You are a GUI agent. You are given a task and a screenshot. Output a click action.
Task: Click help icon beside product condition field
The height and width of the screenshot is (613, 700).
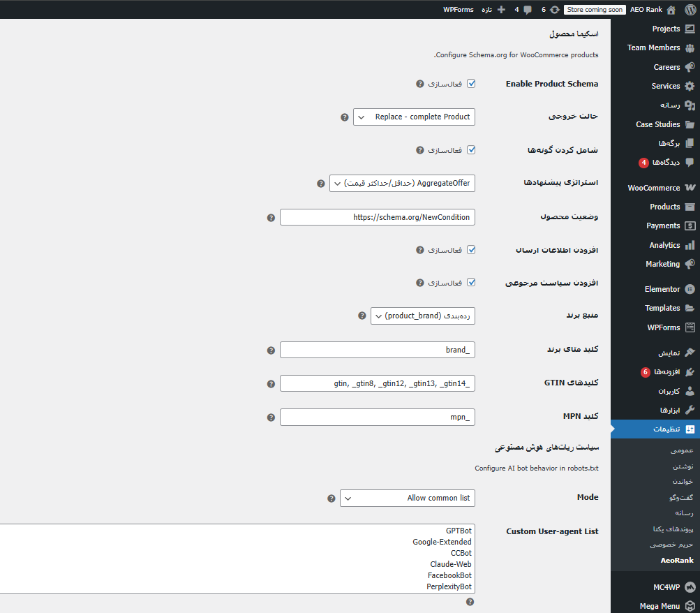coord(271,218)
